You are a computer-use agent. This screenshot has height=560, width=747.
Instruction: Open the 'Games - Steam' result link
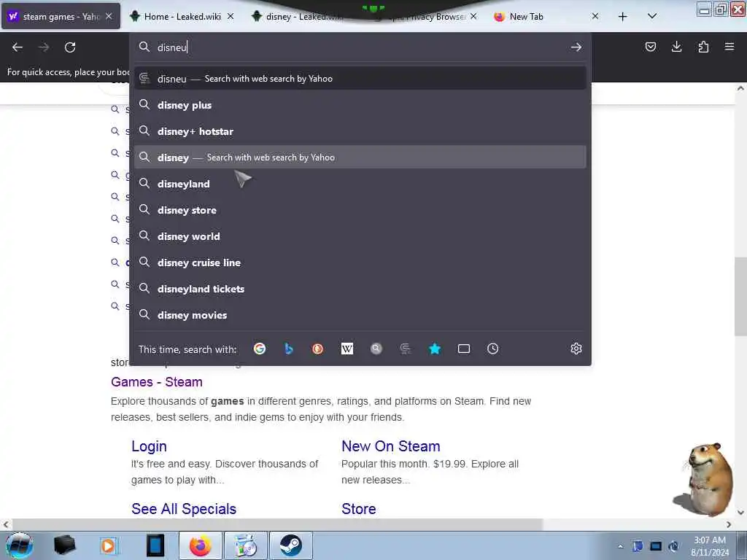(x=157, y=382)
